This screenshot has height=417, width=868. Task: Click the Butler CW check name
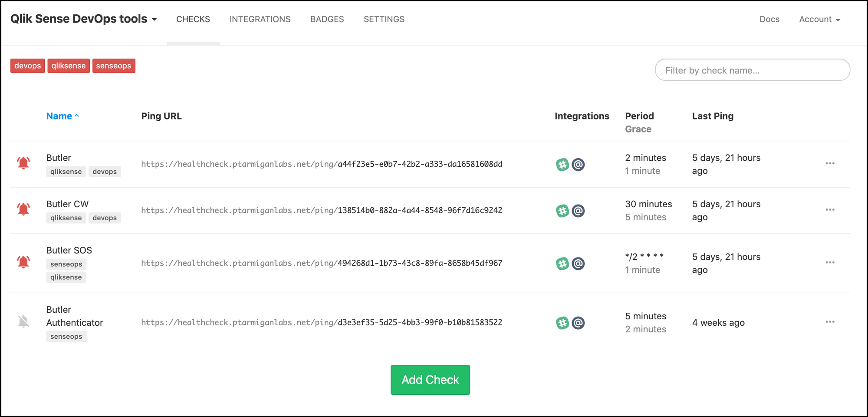pyautogui.click(x=67, y=204)
